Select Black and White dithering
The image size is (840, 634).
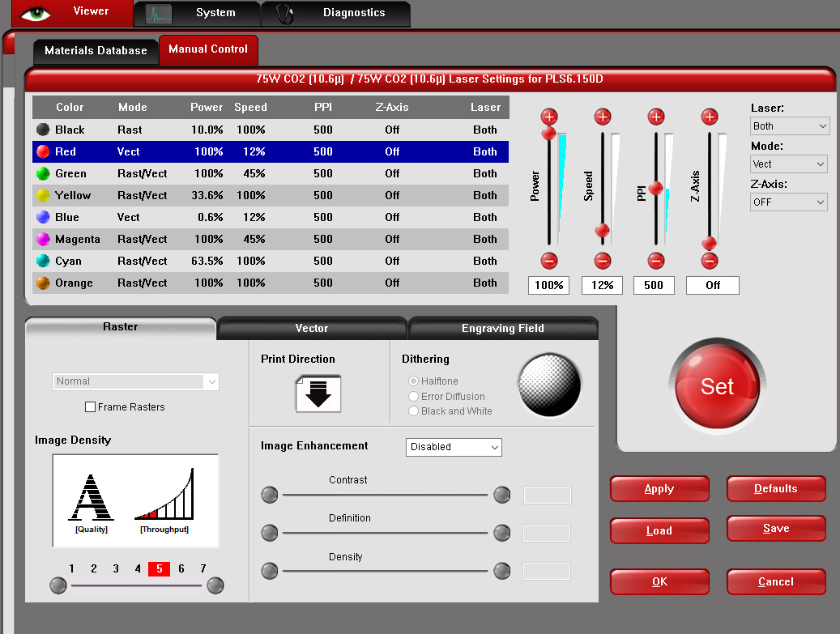(414, 411)
